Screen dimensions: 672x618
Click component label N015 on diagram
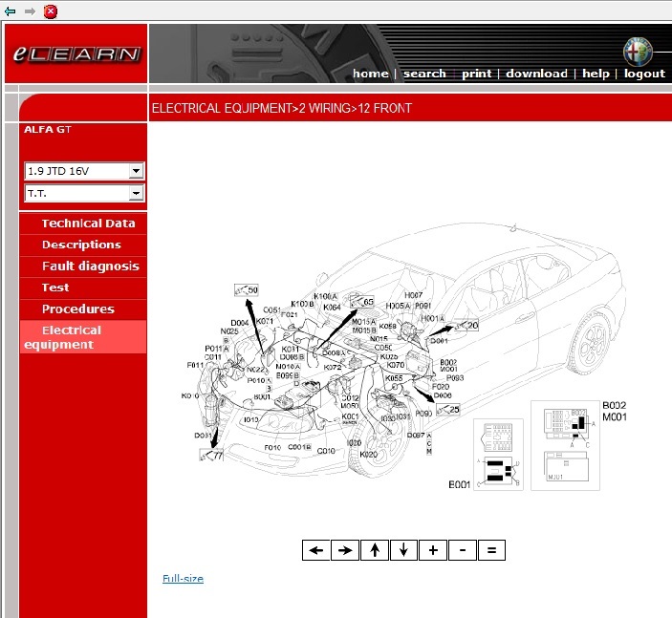[x=379, y=338]
